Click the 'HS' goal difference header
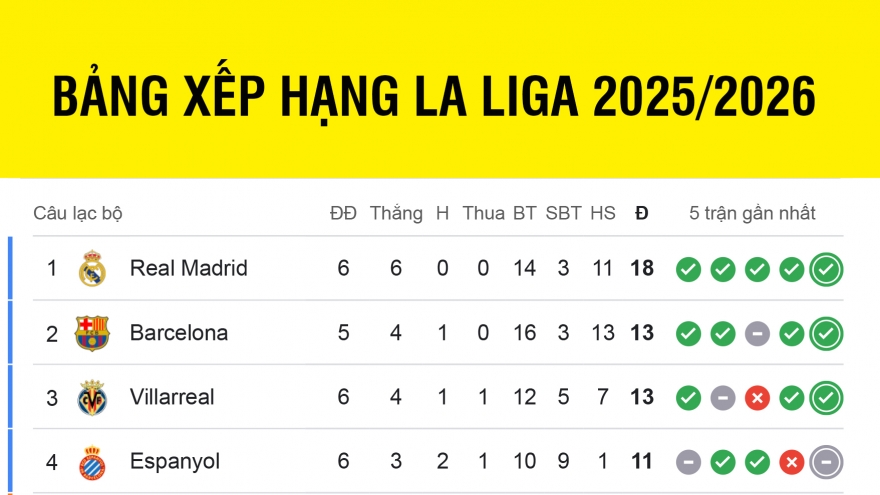This screenshot has height=495, width=880. point(602,213)
